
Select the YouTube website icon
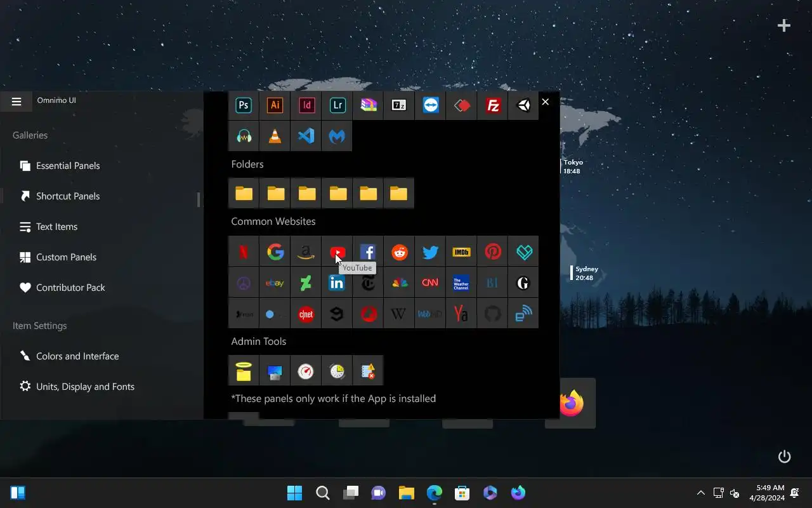click(337, 252)
